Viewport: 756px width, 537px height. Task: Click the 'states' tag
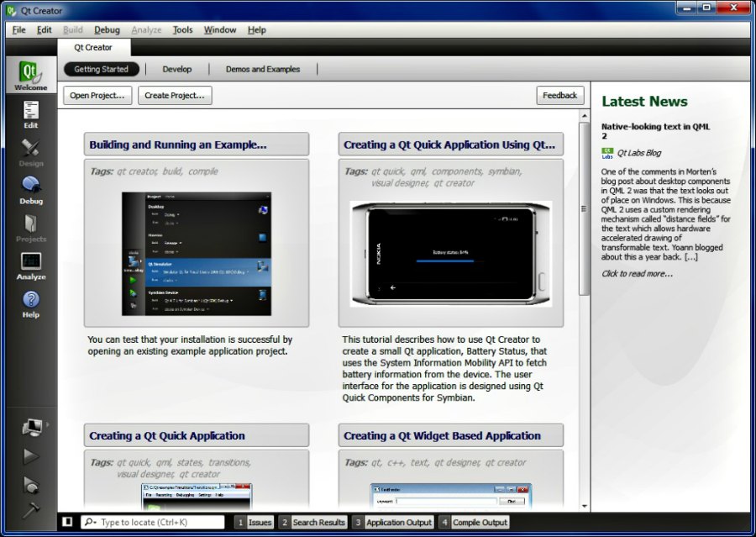(190, 462)
